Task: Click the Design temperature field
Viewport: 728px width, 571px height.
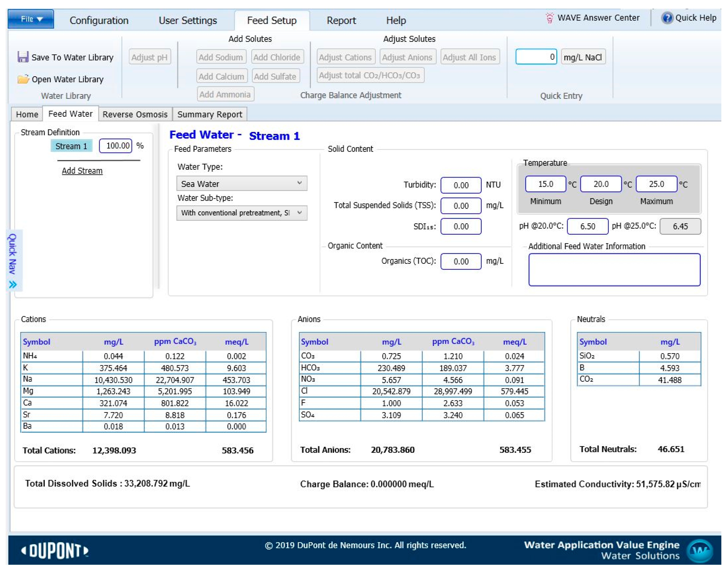Action: pyautogui.click(x=601, y=184)
